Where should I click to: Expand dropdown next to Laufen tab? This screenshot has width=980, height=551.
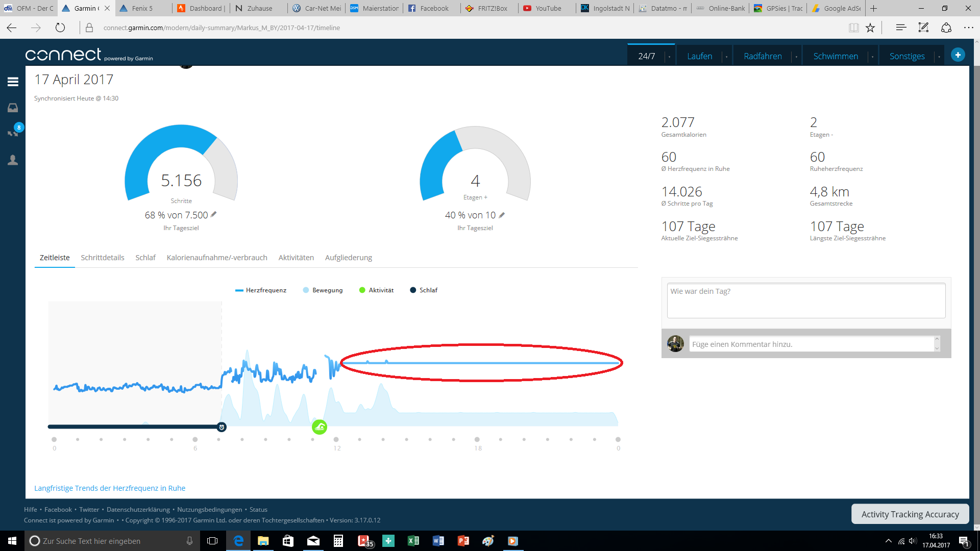click(726, 57)
